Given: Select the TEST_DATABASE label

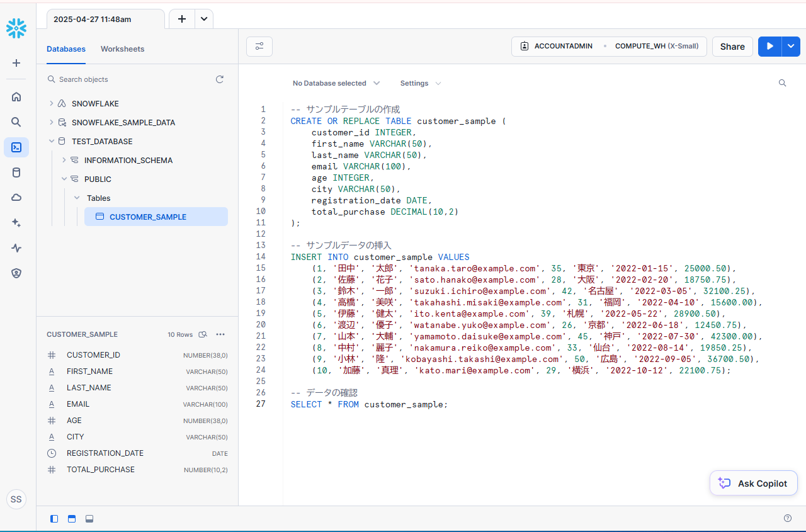Looking at the screenshot, I should 102,141.
